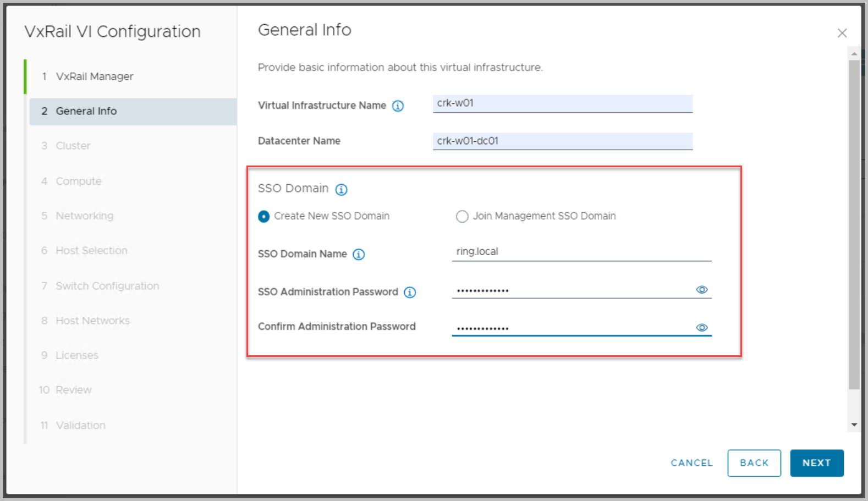The image size is (868, 501).
Task: Click the SSO Domain Name field
Action: pos(581,252)
